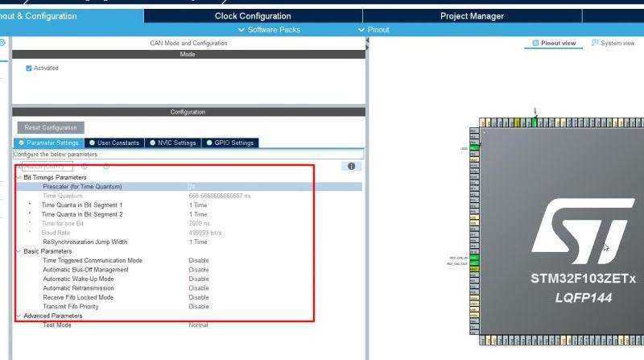This screenshot has height=360, width=644.
Task: Open the Project Manager tab
Action: pyautogui.click(x=472, y=16)
